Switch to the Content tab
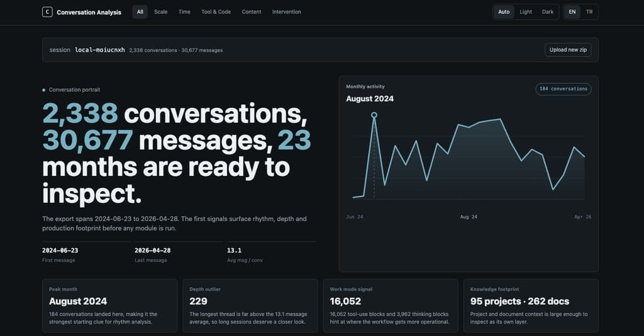The image size is (644, 336). pos(252,12)
